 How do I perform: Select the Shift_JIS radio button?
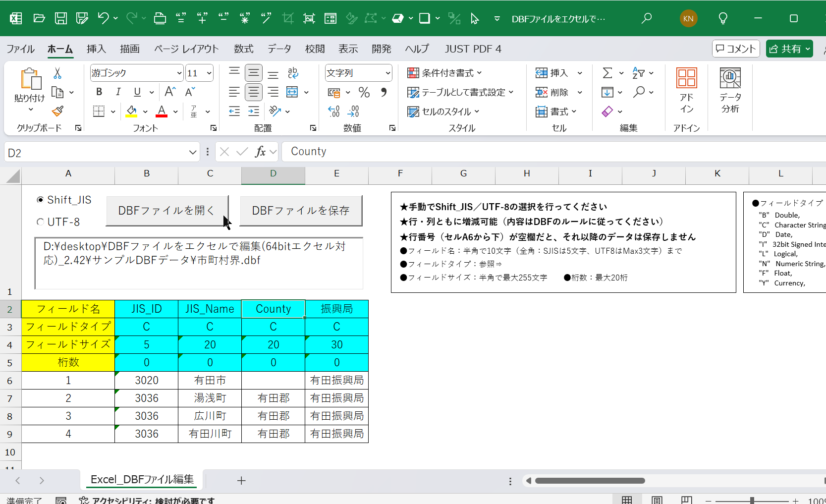[x=40, y=200]
